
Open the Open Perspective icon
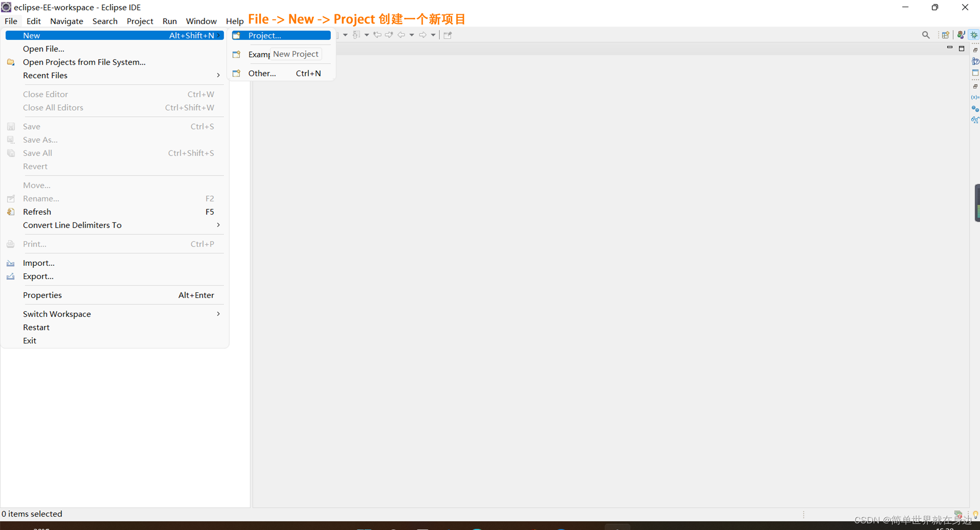pyautogui.click(x=946, y=35)
